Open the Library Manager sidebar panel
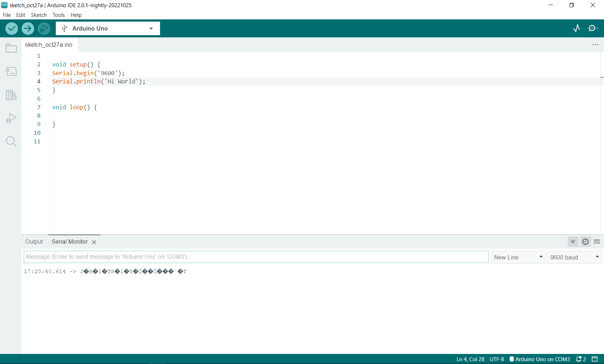This screenshot has height=364, width=604. 11,95
